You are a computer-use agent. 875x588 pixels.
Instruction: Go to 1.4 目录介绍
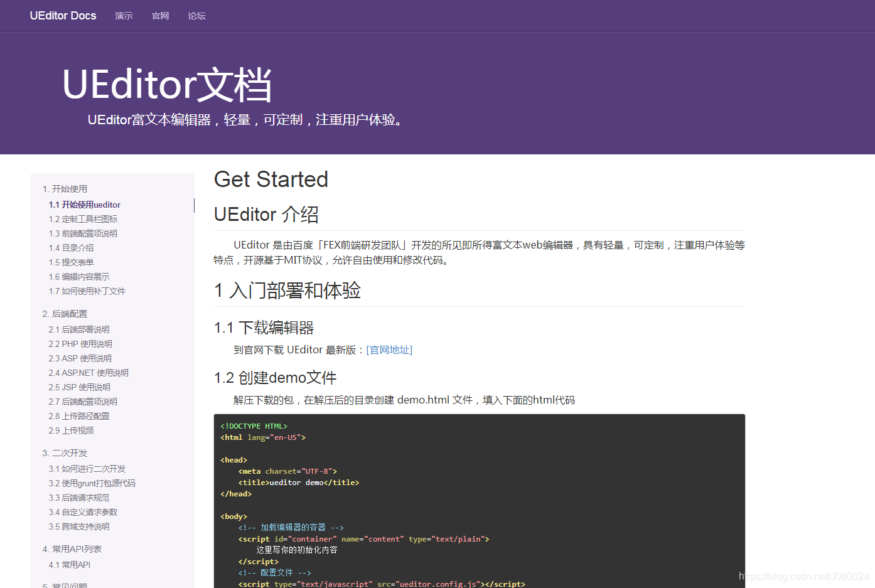tap(71, 248)
